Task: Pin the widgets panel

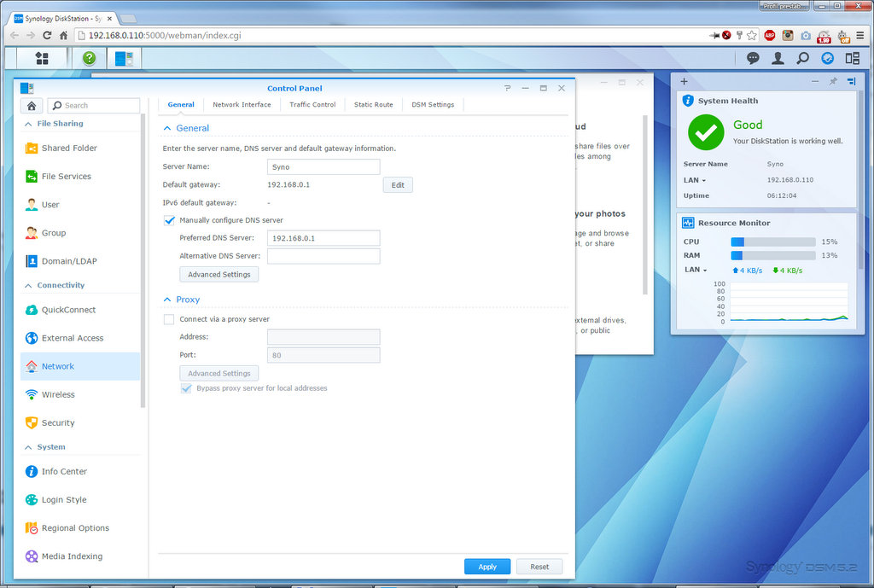Action: click(x=833, y=81)
